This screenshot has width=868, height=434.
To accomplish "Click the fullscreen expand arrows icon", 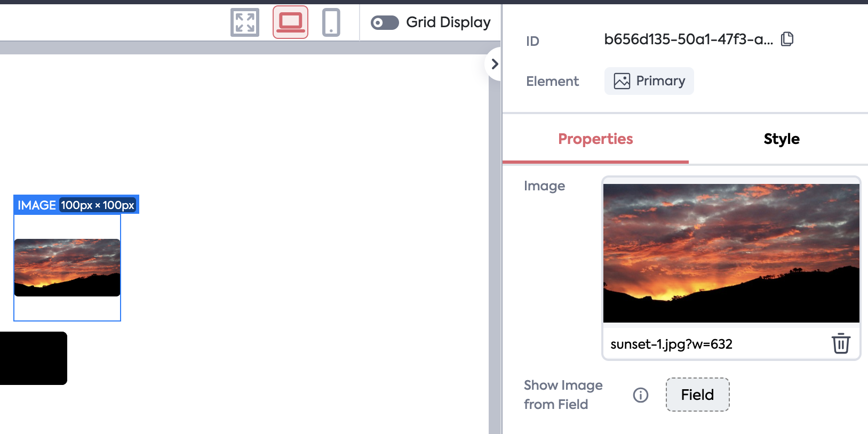I will (245, 22).
